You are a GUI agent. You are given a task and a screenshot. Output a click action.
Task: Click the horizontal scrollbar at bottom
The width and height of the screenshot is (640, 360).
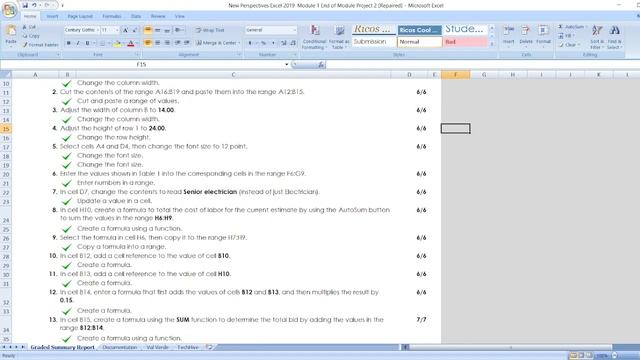click(x=510, y=347)
